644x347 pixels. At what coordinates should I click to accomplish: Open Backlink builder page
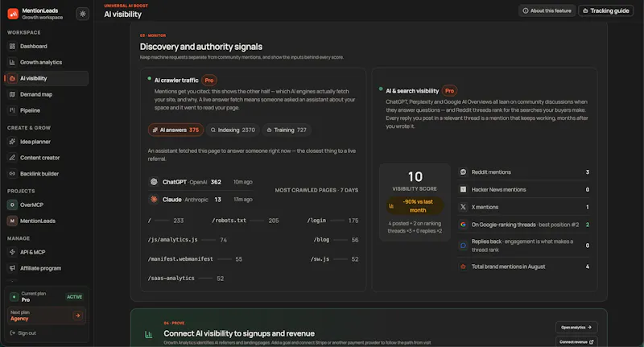point(47,174)
